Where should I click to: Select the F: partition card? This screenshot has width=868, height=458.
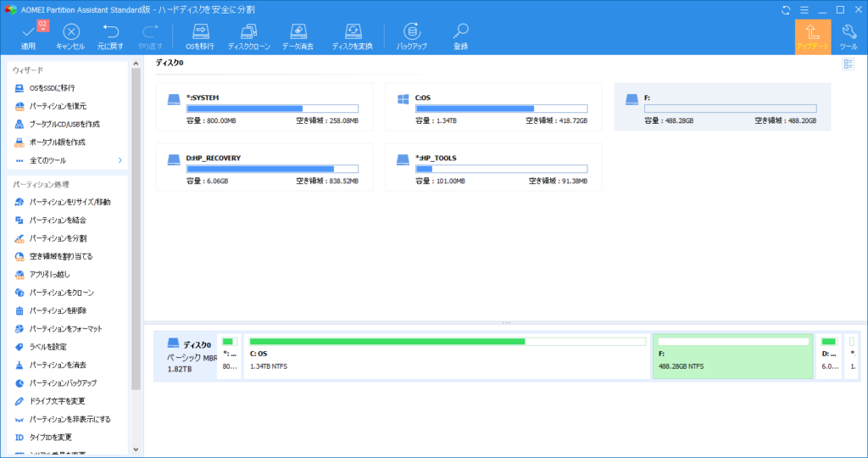click(722, 107)
